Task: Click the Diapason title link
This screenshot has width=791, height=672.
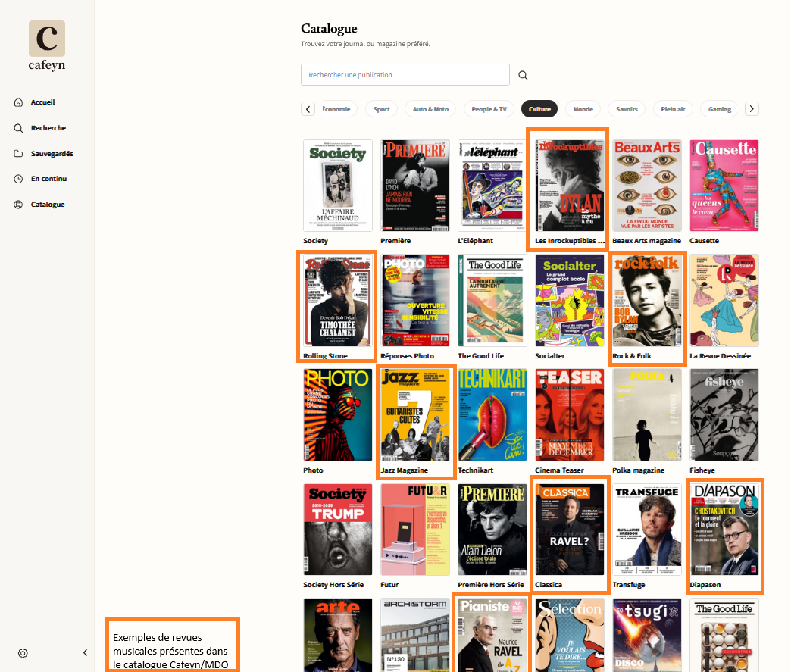Action: [705, 585]
